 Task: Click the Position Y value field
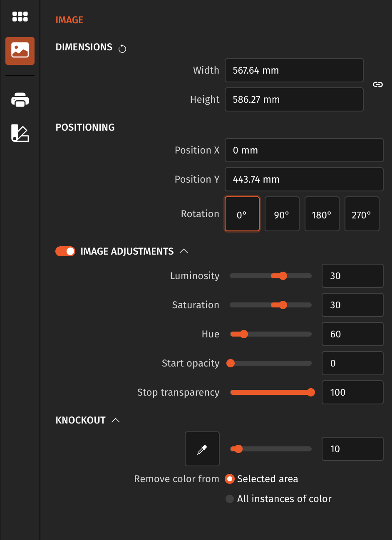point(304,179)
